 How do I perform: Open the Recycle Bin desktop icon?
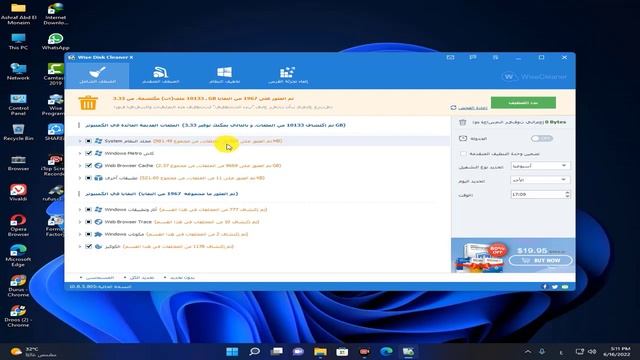click(x=18, y=132)
